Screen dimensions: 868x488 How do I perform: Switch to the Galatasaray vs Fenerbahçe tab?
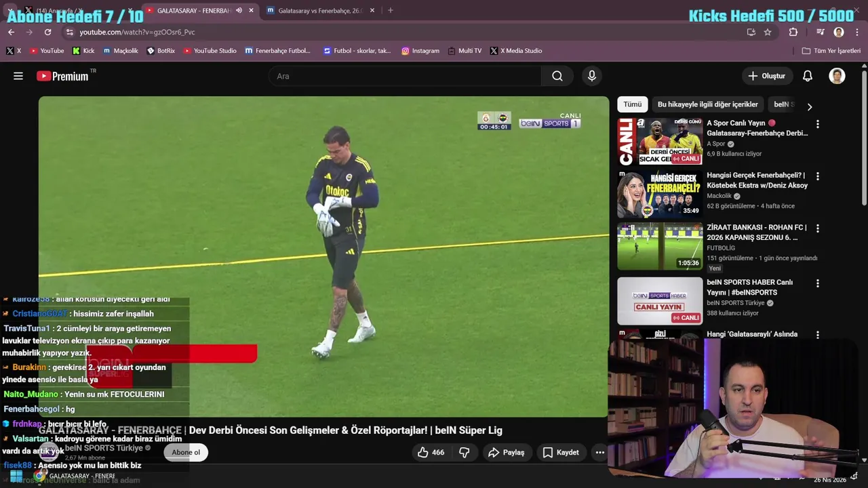[x=320, y=10]
